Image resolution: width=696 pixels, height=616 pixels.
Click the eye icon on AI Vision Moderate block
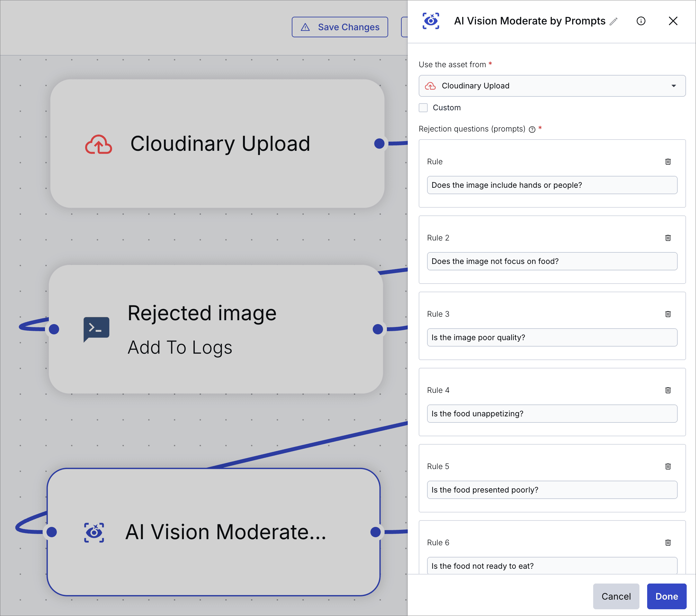click(94, 532)
